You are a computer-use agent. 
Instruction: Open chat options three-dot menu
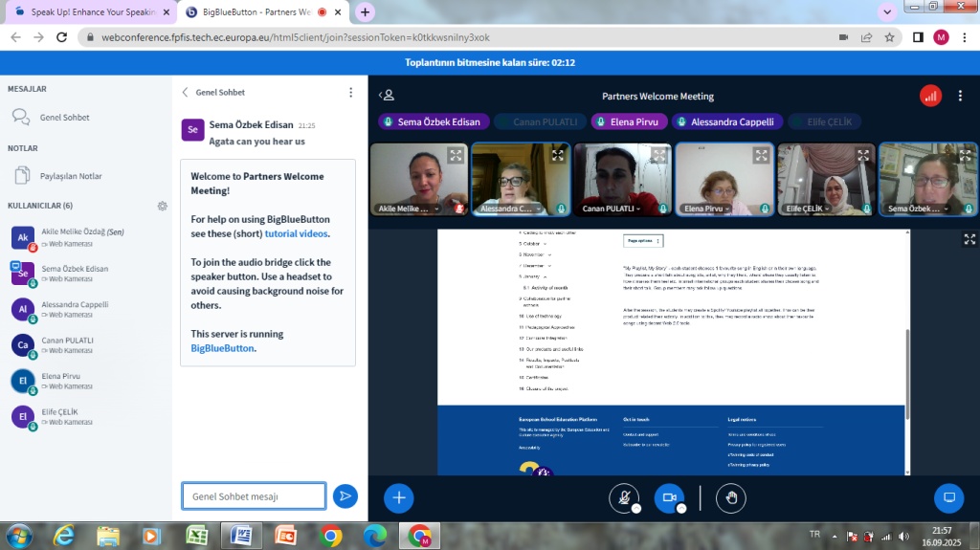(x=350, y=93)
